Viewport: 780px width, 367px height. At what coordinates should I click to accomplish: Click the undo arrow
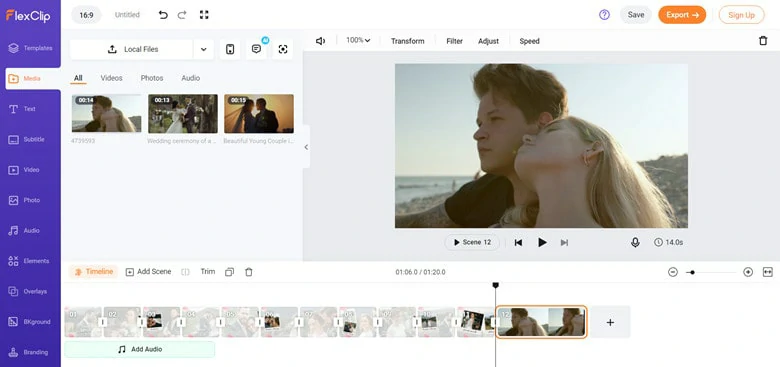(163, 15)
